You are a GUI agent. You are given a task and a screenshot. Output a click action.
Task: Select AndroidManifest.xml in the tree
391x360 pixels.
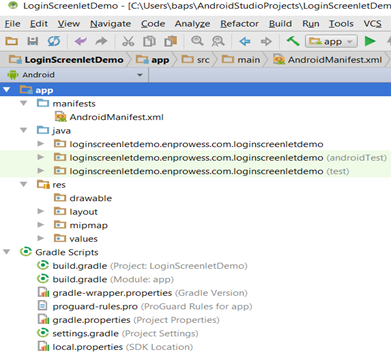click(x=109, y=117)
